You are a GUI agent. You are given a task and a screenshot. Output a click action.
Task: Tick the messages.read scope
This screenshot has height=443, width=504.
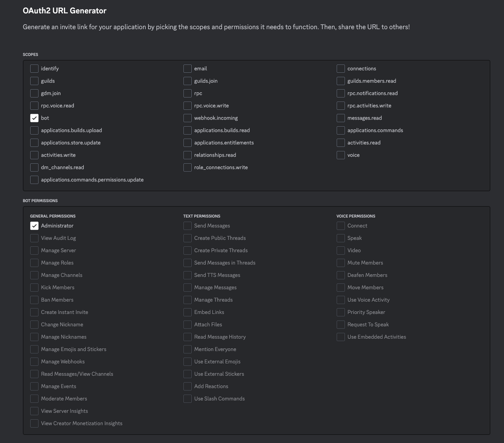(341, 118)
